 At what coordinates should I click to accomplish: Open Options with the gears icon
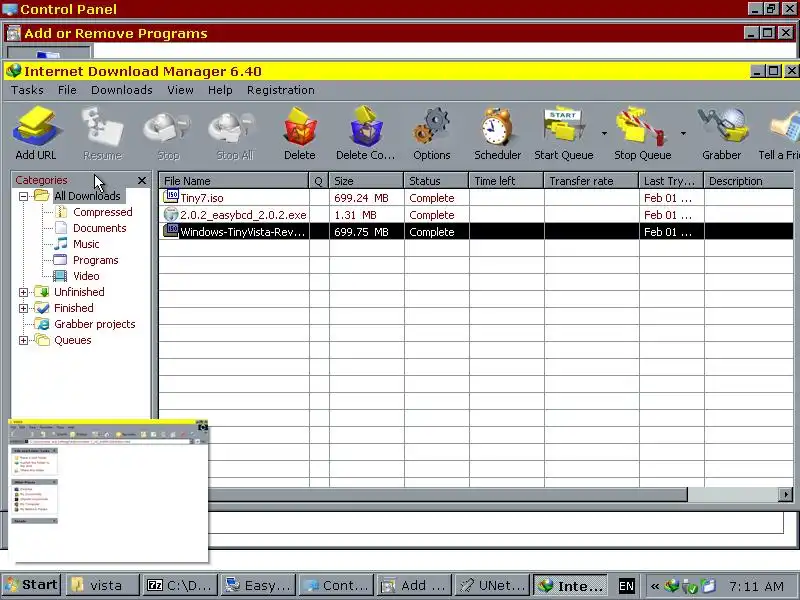pyautogui.click(x=432, y=133)
